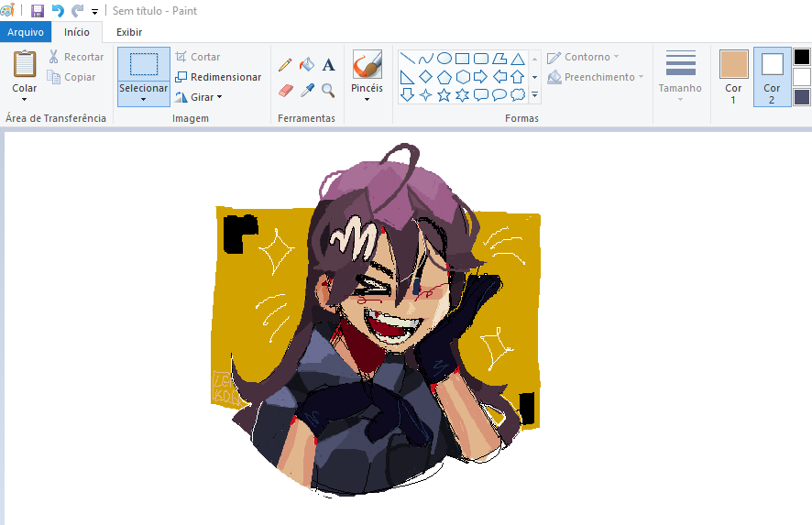Pick the Oval callout shape
Image resolution: width=812 pixels, height=525 pixels.
[499, 94]
